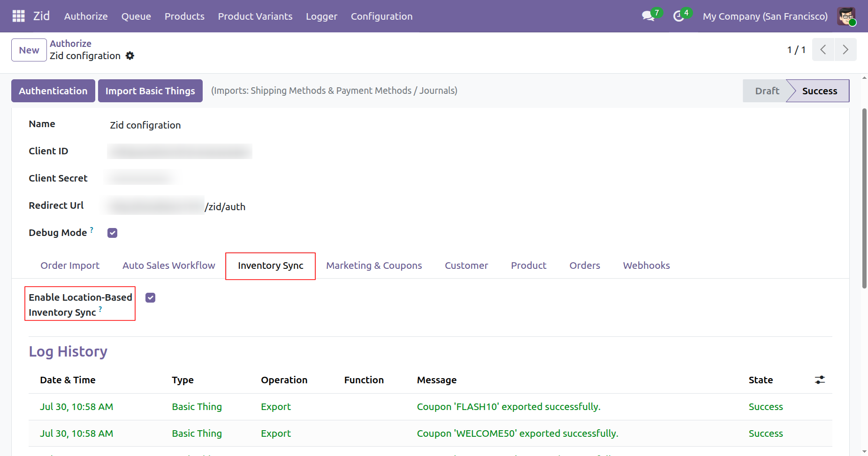This screenshot has width=868, height=456.
Task: Click the Authentication button
Action: click(x=53, y=91)
